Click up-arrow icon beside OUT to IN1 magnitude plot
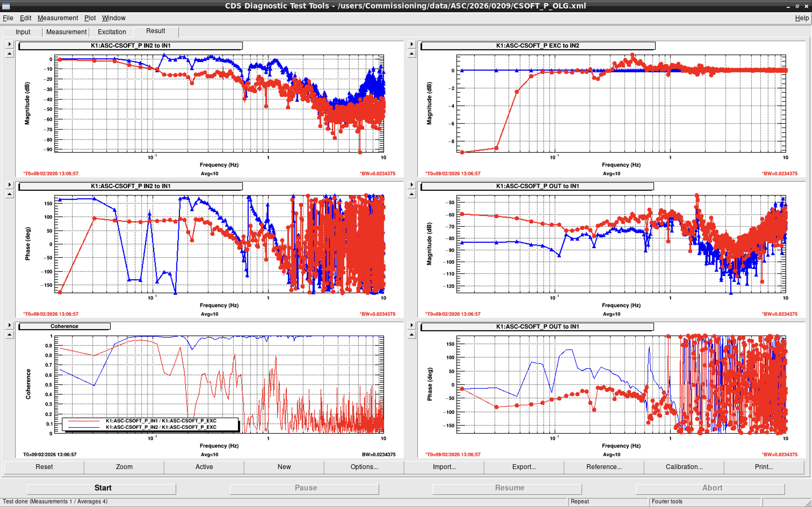 (x=412, y=194)
